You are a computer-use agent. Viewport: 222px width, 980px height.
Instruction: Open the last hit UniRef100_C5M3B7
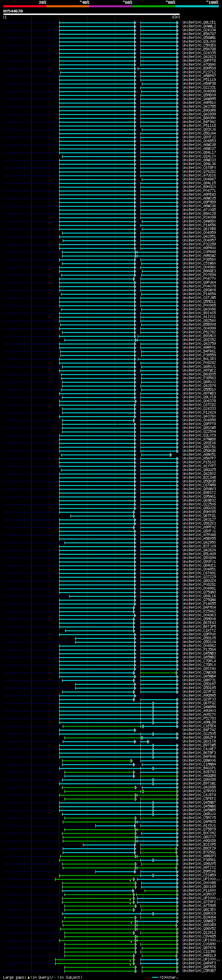tap(199, 971)
